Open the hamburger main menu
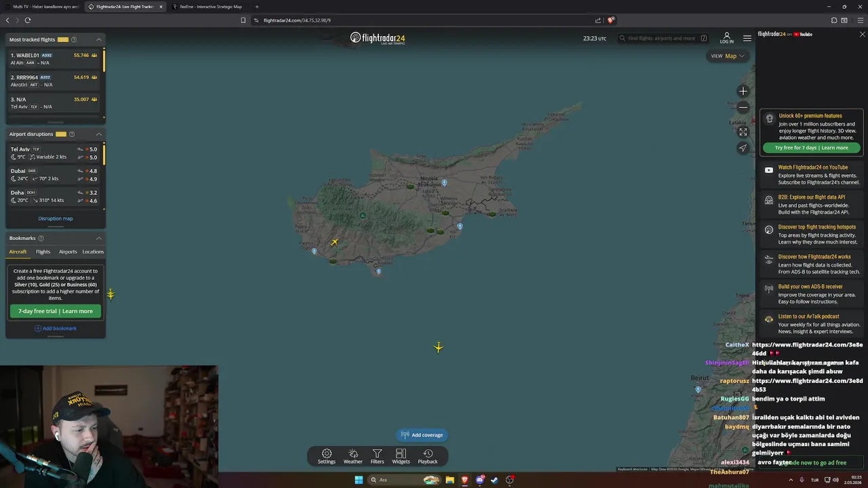The height and width of the screenshot is (488, 868). click(747, 38)
